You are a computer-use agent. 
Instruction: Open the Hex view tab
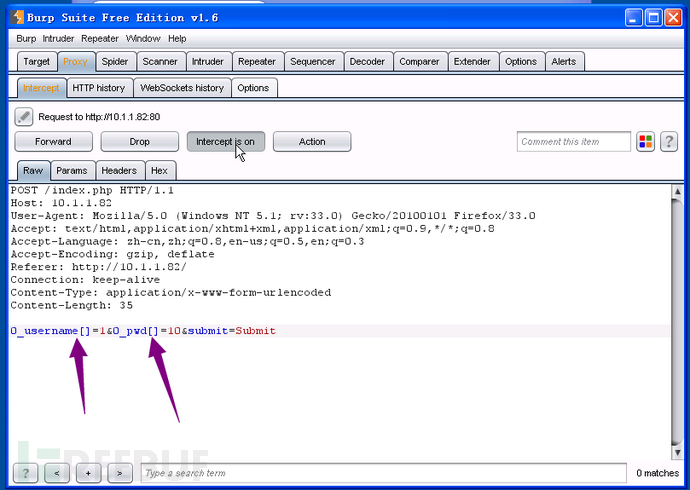159,171
